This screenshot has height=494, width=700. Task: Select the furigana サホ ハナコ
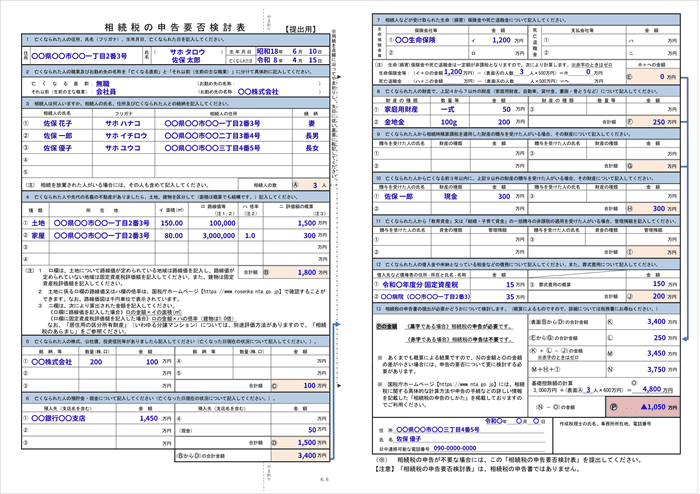[123, 123]
